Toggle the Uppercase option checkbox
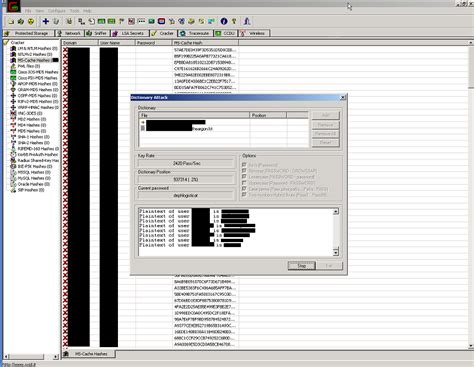Viewport: 474px width, 367px height. (x=244, y=183)
